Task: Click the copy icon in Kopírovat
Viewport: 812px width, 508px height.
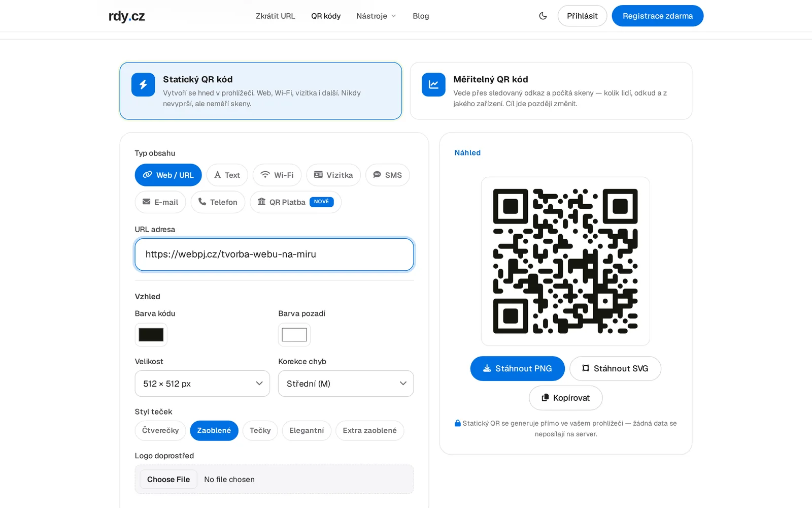Action: pyautogui.click(x=545, y=397)
